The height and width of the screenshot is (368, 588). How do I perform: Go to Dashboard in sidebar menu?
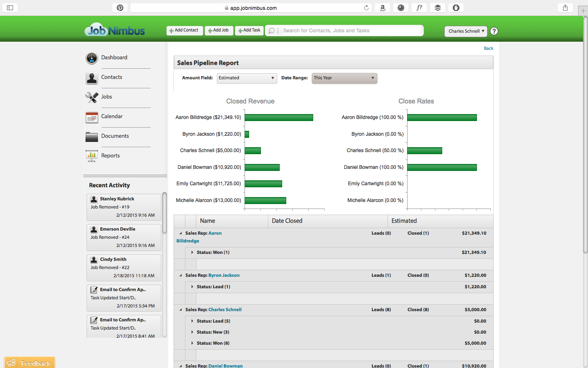[114, 58]
